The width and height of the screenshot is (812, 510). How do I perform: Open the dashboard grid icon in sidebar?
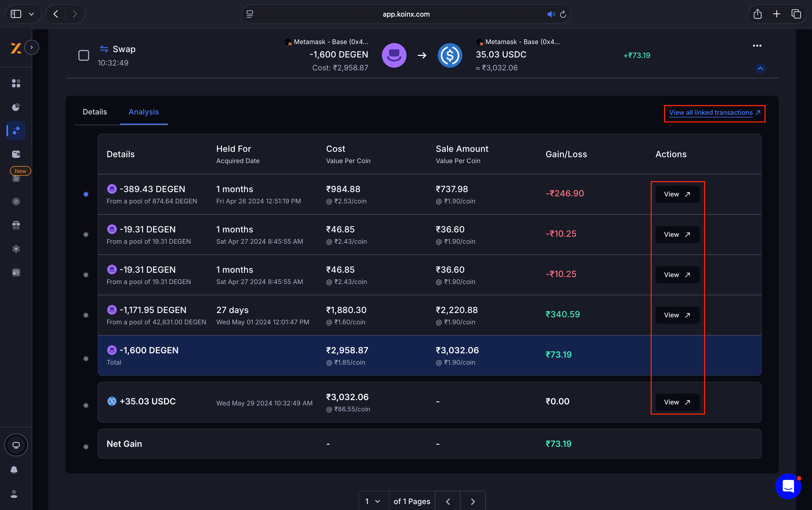16,83
